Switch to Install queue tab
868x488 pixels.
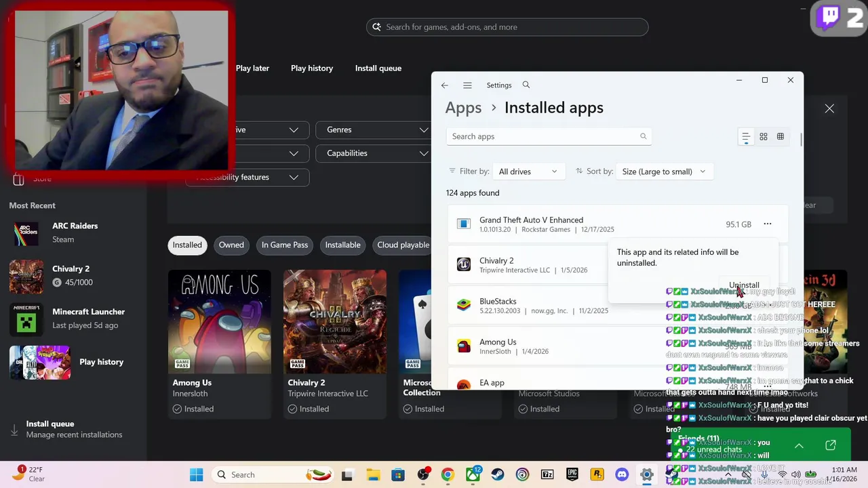pos(378,68)
